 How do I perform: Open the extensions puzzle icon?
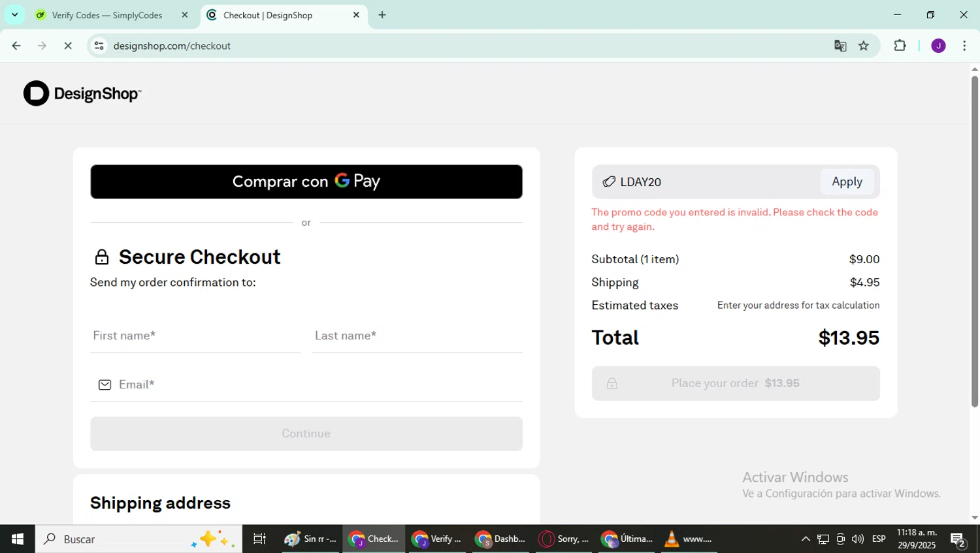[900, 46]
